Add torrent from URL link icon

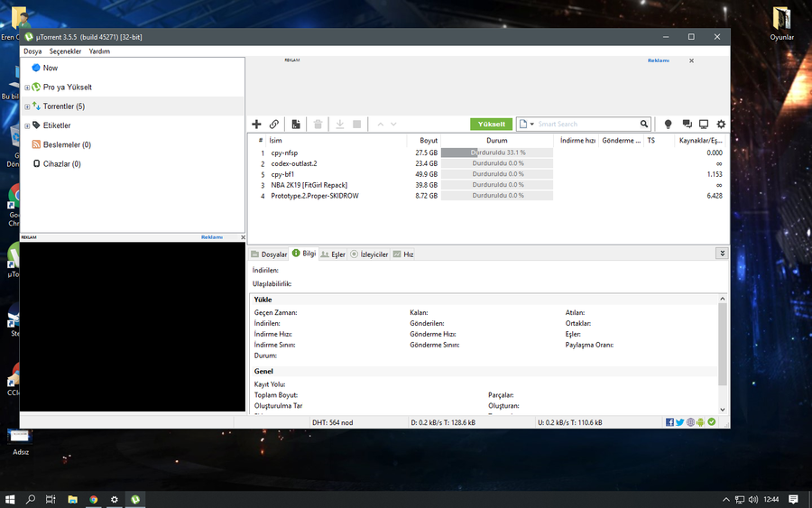pyautogui.click(x=274, y=125)
